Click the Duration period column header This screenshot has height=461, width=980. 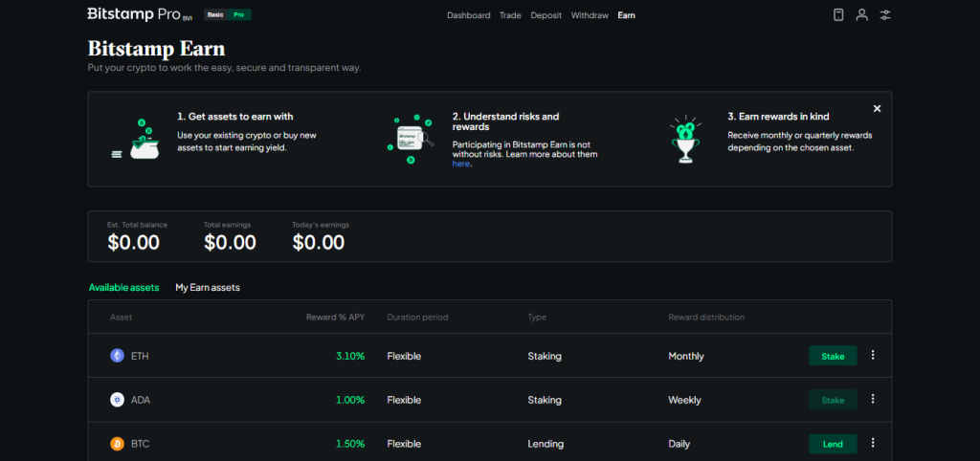[x=417, y=318]
